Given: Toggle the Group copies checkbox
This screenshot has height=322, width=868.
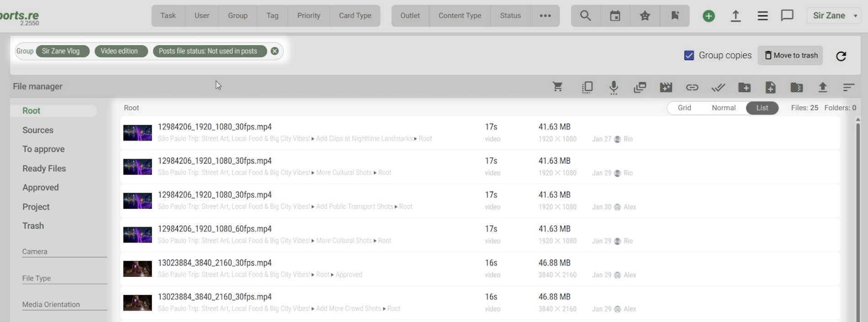Looking at the screenshot, I should tap(689, 55).
